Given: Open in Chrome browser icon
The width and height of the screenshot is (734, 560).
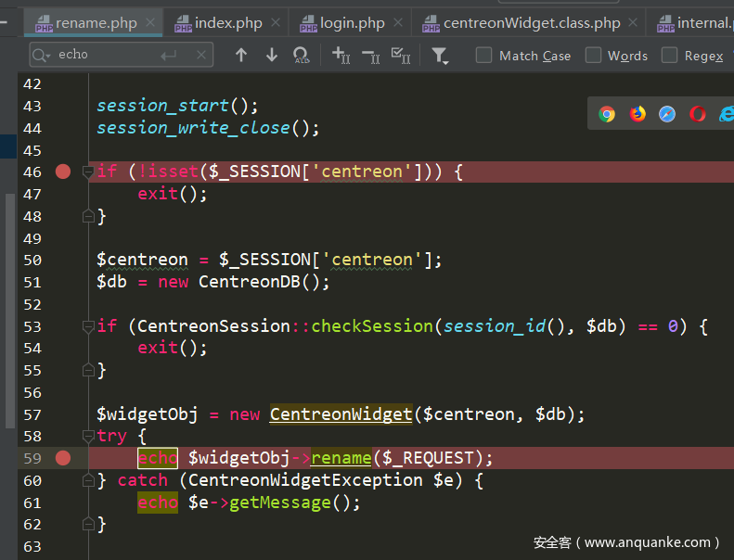Looking at the screenshot, I should (607, 114).
